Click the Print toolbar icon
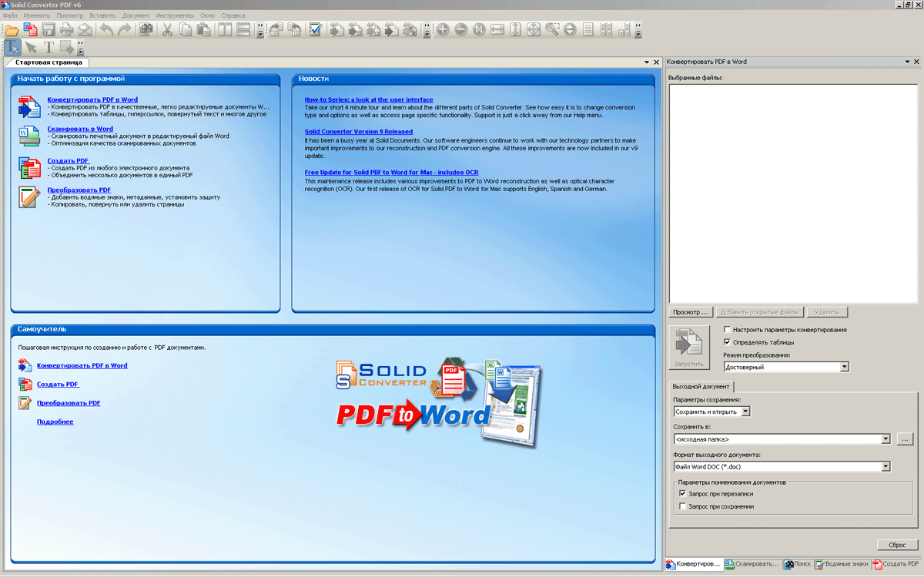The height and width of the screenshot is (578, 924). tap(66, 30)
